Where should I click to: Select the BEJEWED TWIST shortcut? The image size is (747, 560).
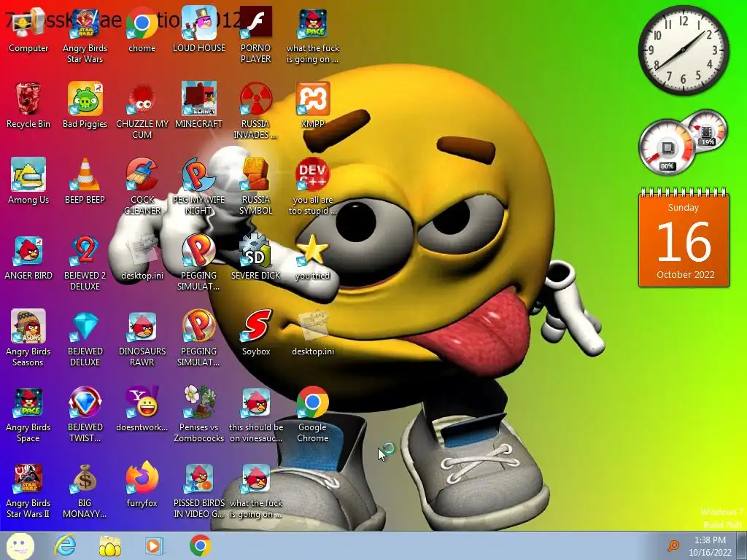(85, 414)
